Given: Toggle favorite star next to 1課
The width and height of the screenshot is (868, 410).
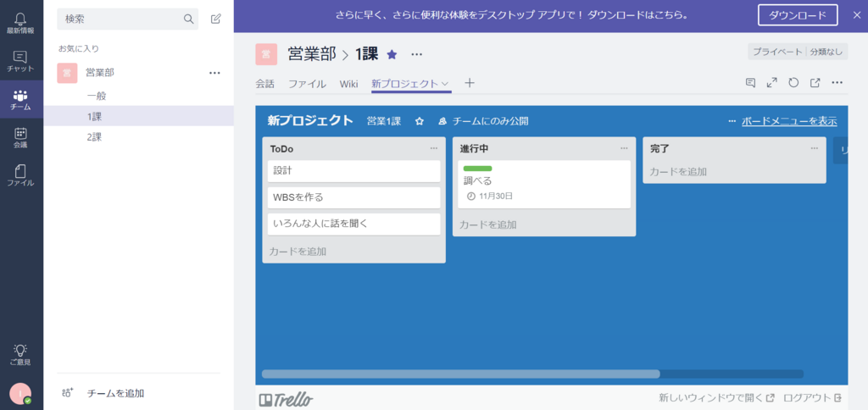Looking at the screenshot, I should tap(392, 54).
